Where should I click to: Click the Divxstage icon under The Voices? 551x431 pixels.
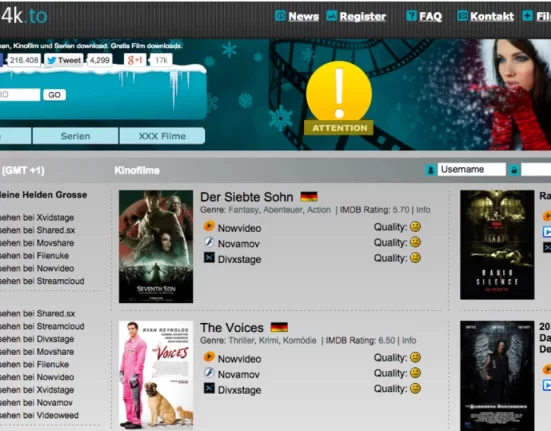[209, 388]
